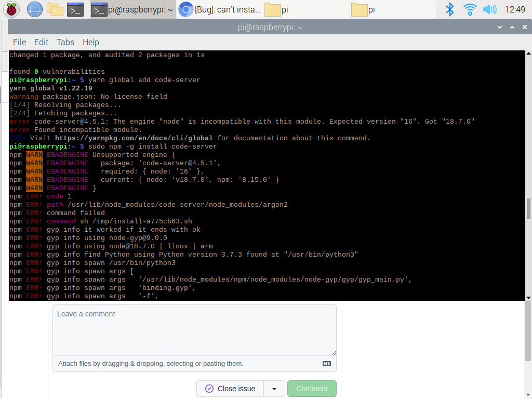532x399 pixels.
Task: Open the first 'pi' folder taskbar window
Action: pyautogui.click(x=307, y=9)
